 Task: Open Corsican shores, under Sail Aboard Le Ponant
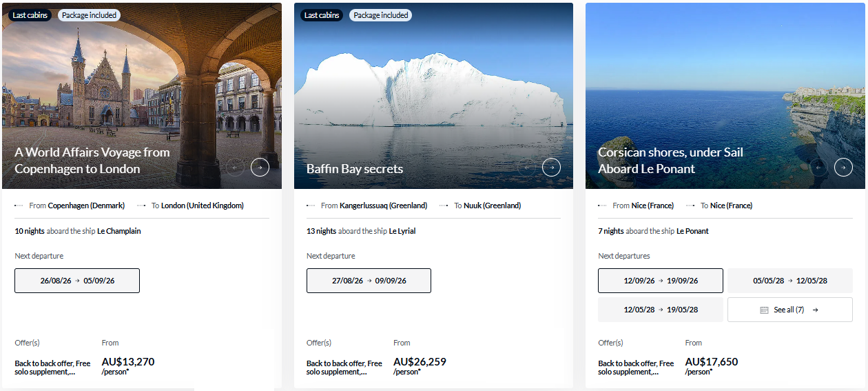point(670,160)
